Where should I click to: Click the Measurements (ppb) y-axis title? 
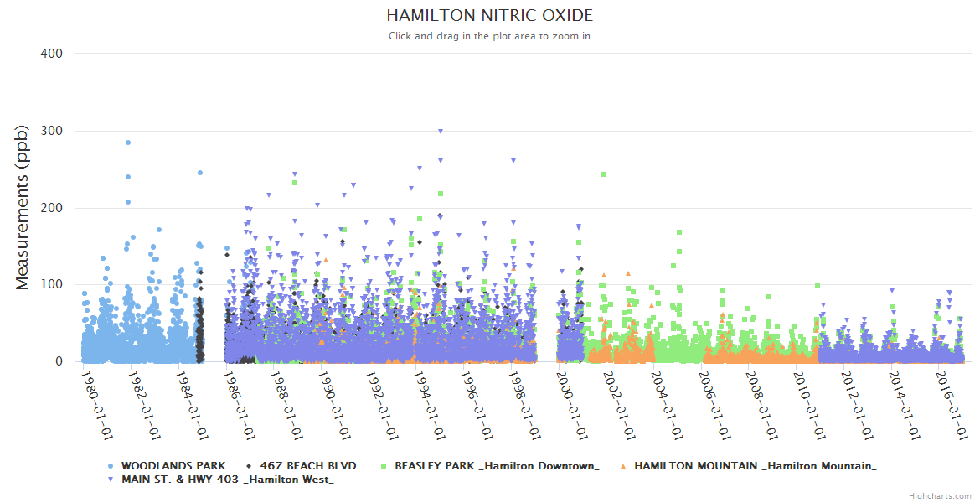click(x=23, y=206)
